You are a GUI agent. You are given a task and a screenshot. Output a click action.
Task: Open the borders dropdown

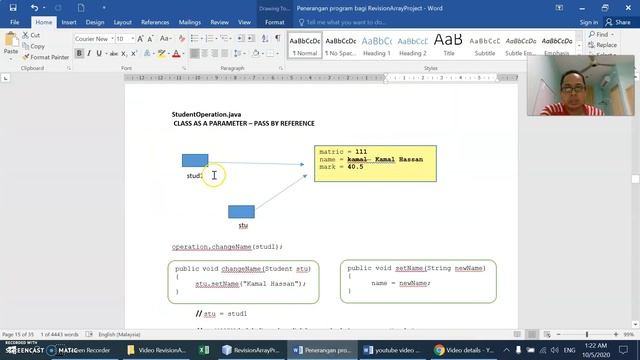coord(278,53)
